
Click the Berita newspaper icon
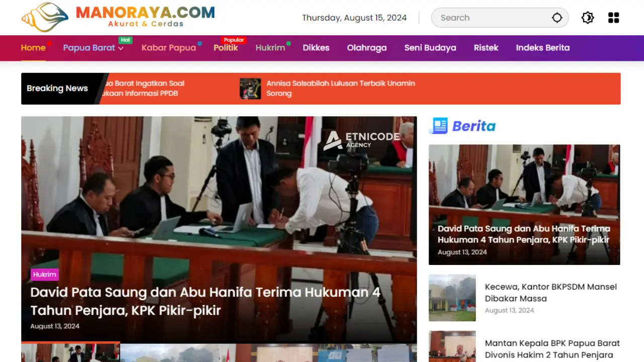439,126
